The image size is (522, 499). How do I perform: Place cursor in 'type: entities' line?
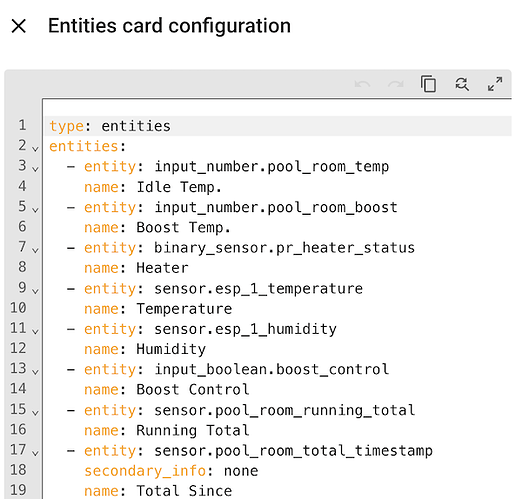278,126
